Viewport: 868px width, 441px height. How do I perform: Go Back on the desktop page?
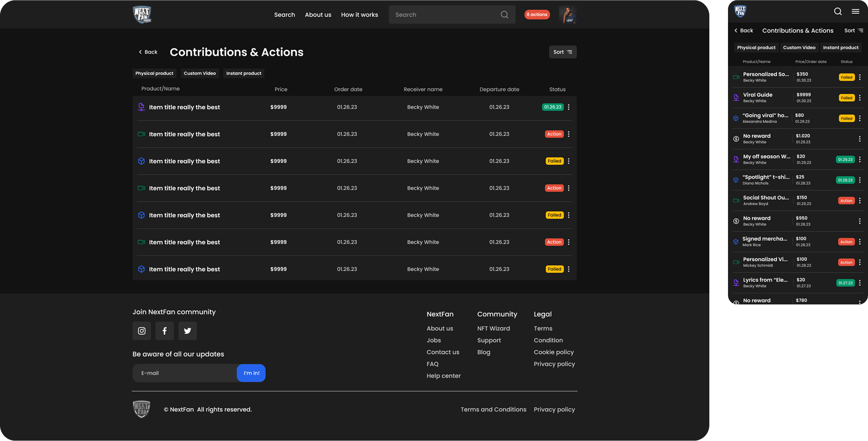(x=148, y=52)
